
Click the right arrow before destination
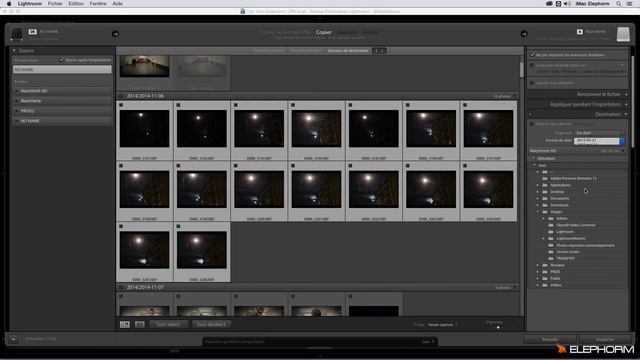point(524,34)
